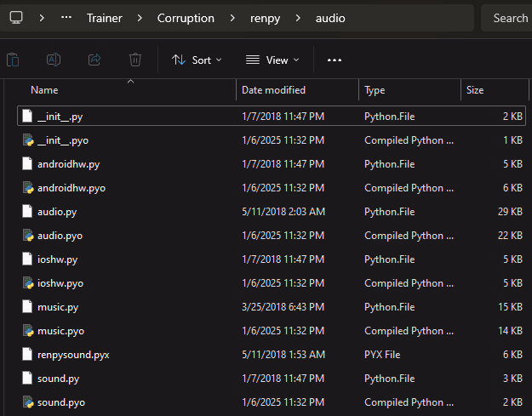Viewport: 532px width, 416px height.
Task: Sort by the Name column header
Action: [44, 90]
